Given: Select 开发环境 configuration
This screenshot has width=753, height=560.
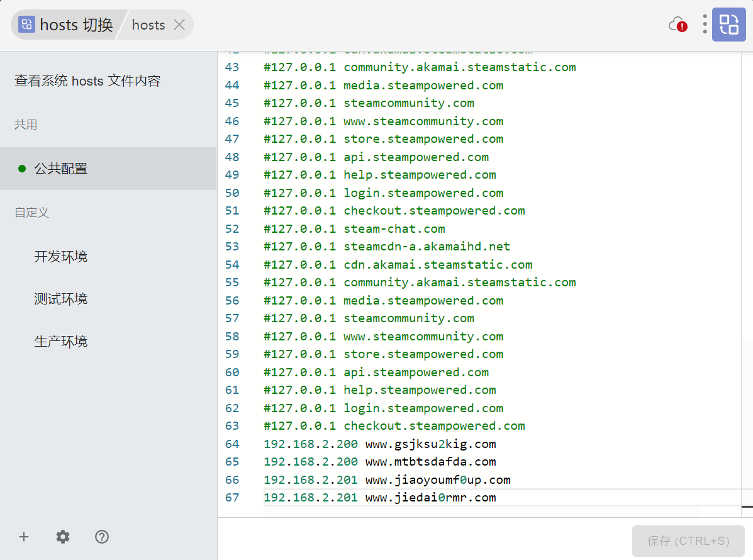Looking at the screenshot, I should [x=61, y=257].
